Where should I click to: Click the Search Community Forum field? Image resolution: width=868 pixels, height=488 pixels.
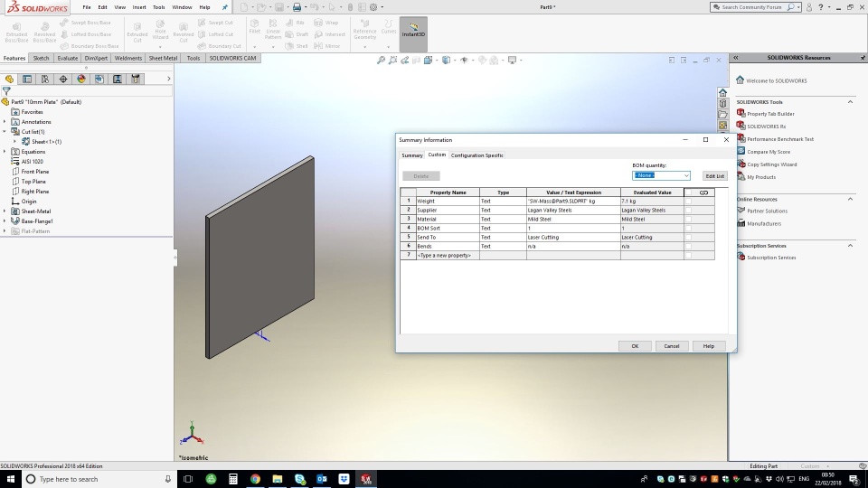751,7
